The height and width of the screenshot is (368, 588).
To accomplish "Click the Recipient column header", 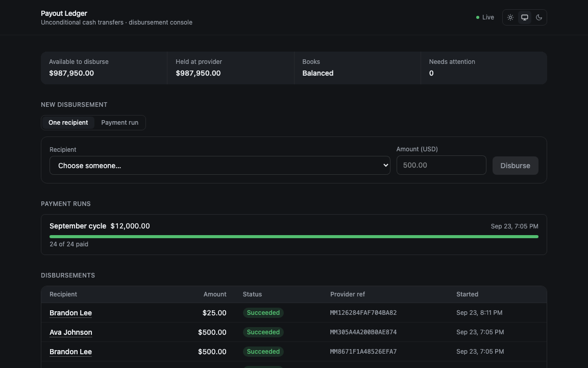I will [63, 294].
